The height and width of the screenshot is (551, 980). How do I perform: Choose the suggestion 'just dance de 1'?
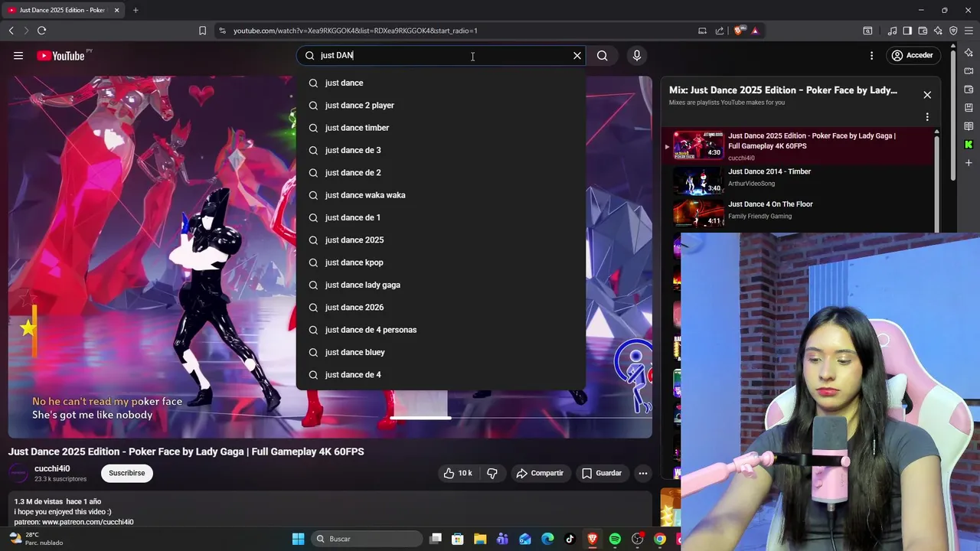point(440,217)
